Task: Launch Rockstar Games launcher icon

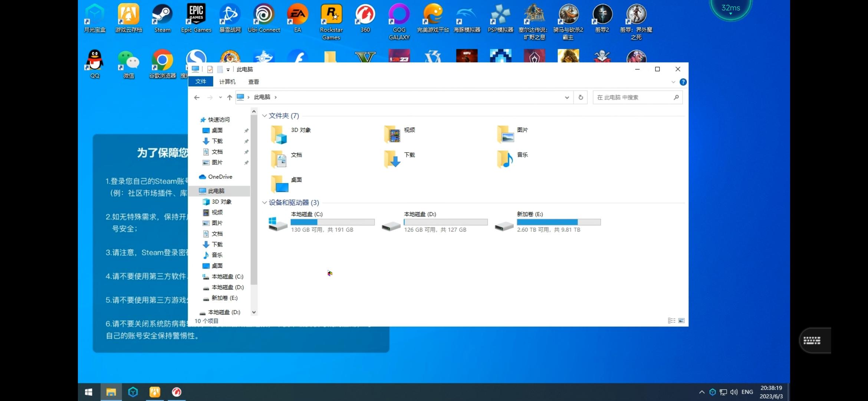Action: tap(331, 22)
